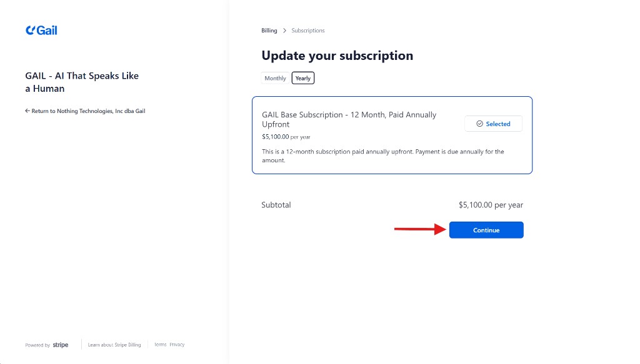Open the Terms link in the footer

[x=160, y=344]
